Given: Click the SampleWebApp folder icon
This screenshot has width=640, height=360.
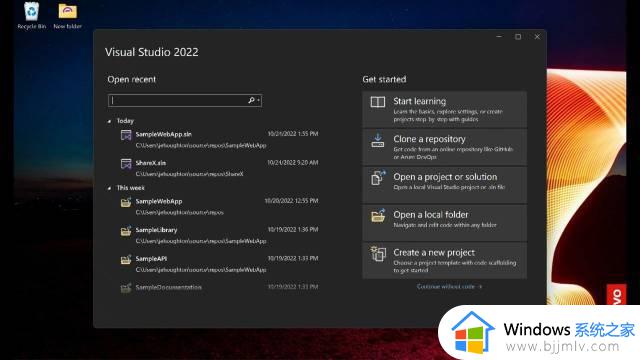Looking at the screenshot, I should (x=126, y=202).
